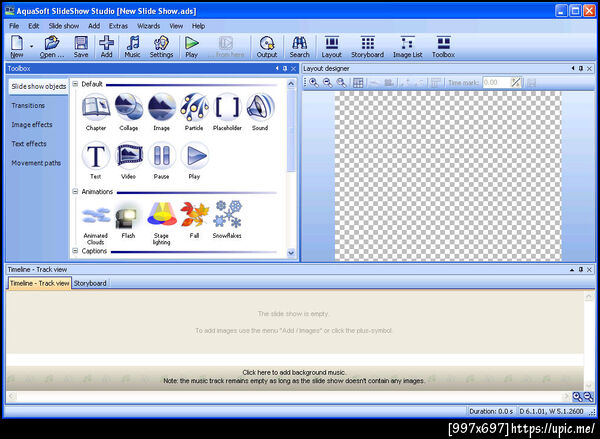The width and height of the screenshot is (600, 439).
Task: Click the Add plus toolbar icon
Action: tap(106, 47)
